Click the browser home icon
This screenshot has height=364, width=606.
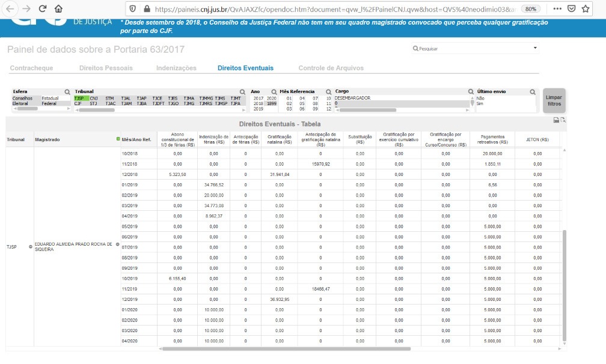point(58,9)
